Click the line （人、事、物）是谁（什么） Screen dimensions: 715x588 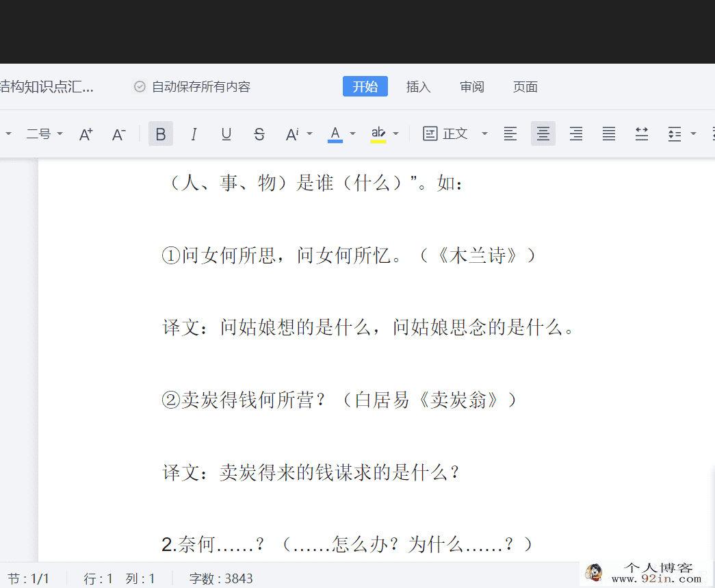click(315, 183)
